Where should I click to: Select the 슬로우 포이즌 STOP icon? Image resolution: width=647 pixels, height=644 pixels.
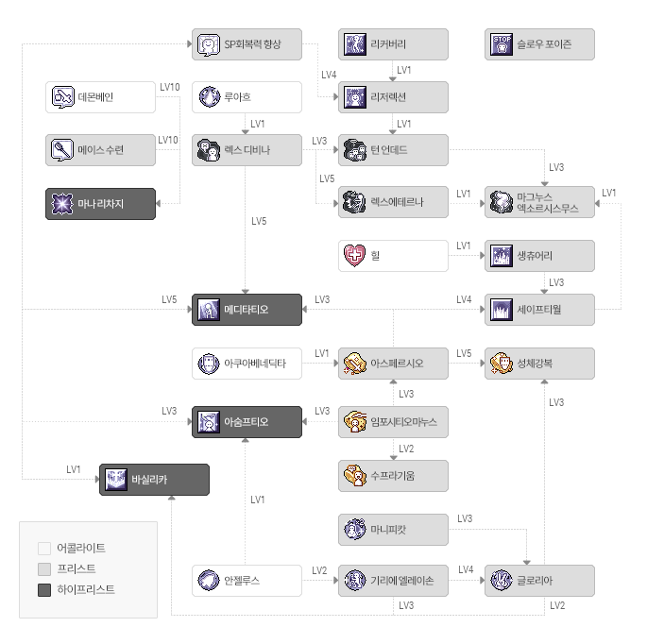[502, 44]
